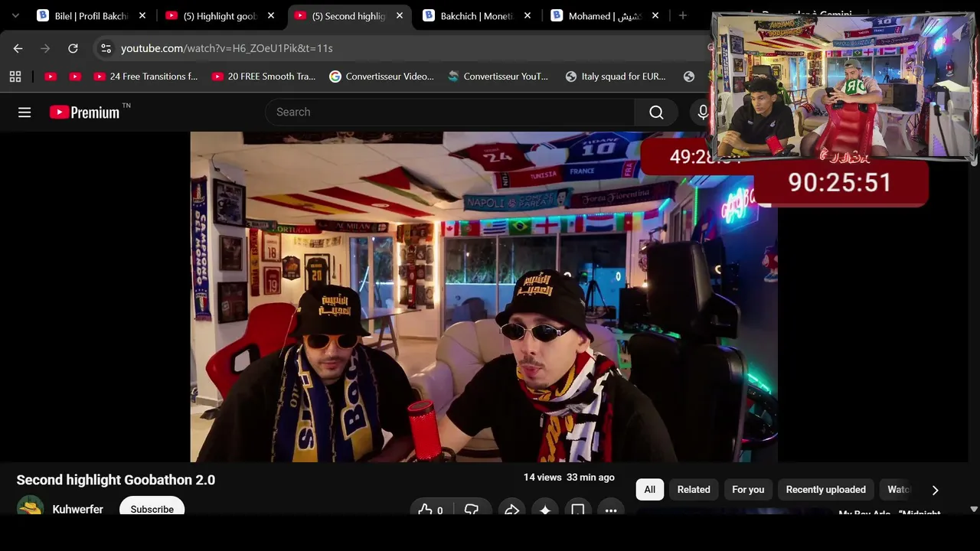980x551 pixels.
Task: Click '14 views 33 min ago' text
Action: point(569,477)
